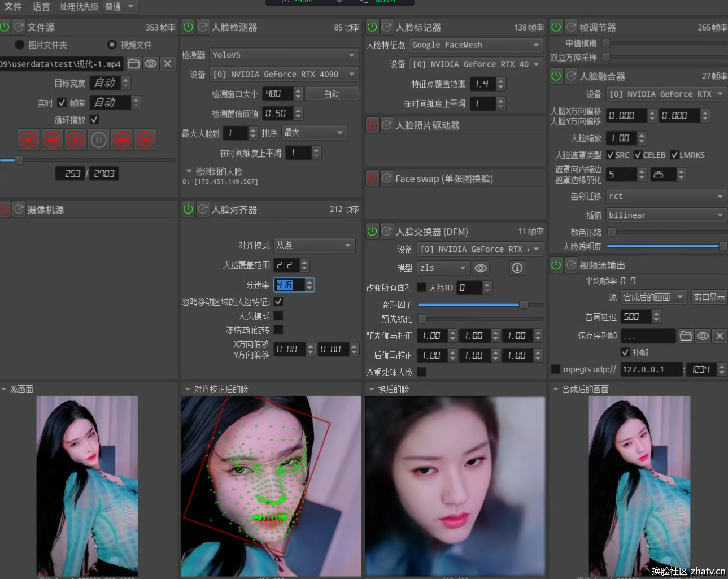Open 源 合成后的画面 dropdown
The image size is (728, 579).
[x=654, y=297]
